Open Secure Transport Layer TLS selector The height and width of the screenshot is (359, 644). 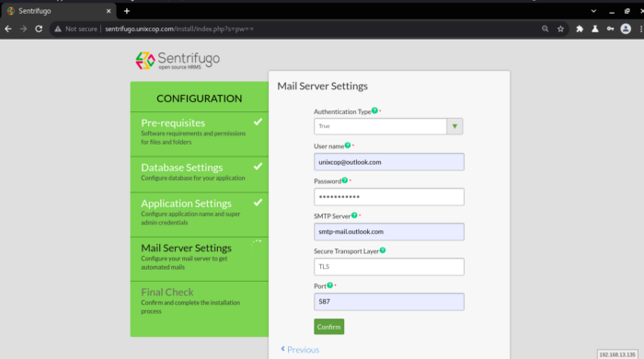(x=389, y=267)
